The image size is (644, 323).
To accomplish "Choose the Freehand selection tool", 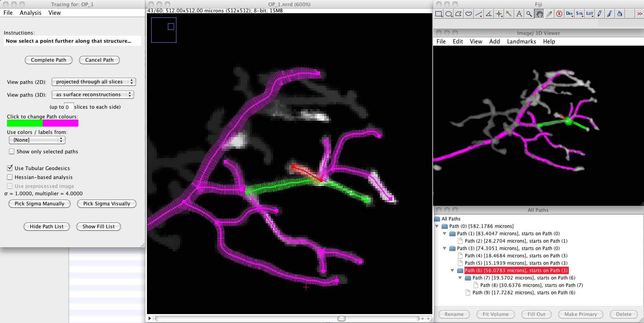I will point(469,14).
